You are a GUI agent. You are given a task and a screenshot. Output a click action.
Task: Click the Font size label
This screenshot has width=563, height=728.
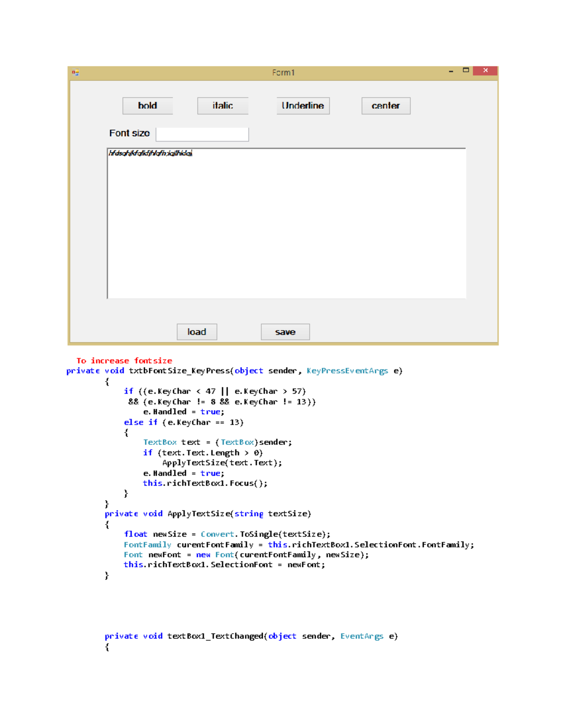[x=129, y=133]
